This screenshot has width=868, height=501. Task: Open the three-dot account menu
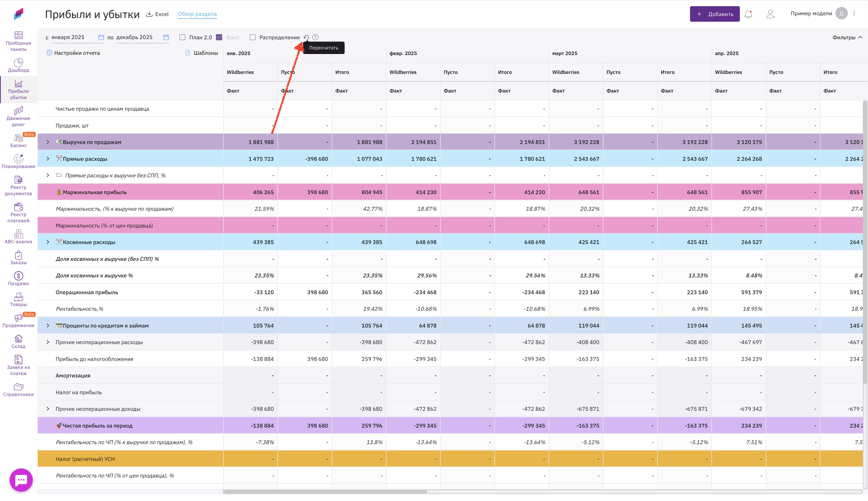(854, 14)
